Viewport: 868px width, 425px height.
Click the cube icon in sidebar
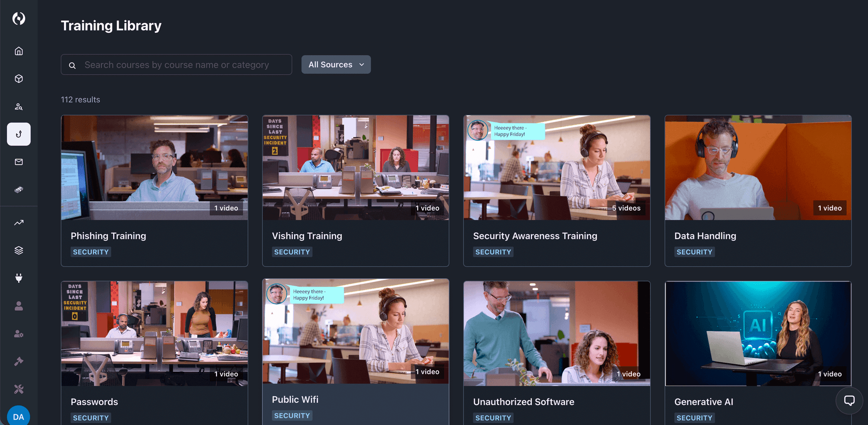coord(19,79)
